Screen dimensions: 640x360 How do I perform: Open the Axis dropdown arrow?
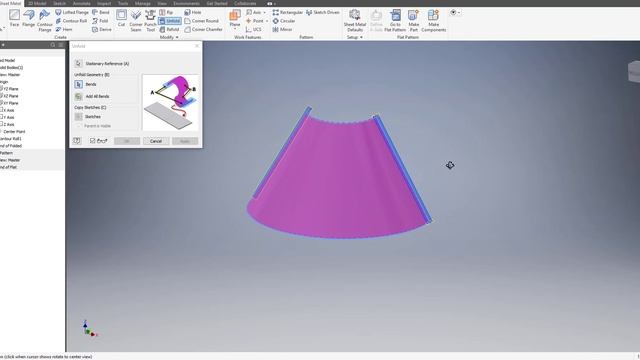[264, 12]
